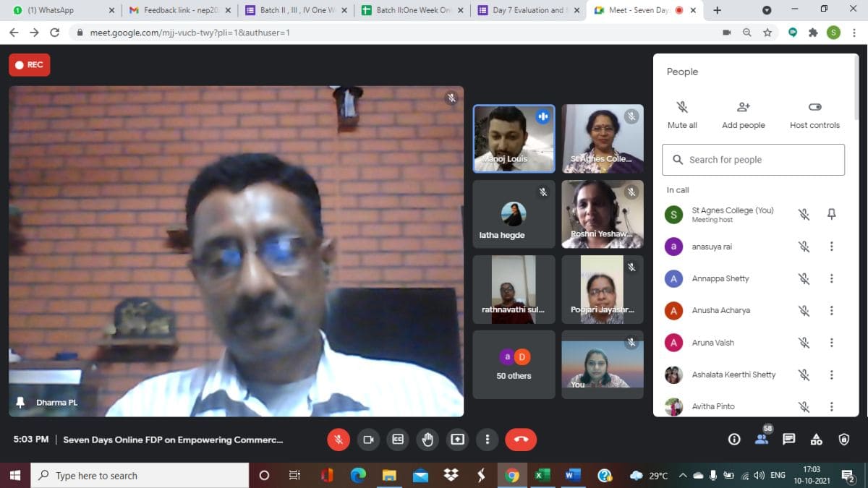Expand options for Anusha Acharya

click(831, 311)
